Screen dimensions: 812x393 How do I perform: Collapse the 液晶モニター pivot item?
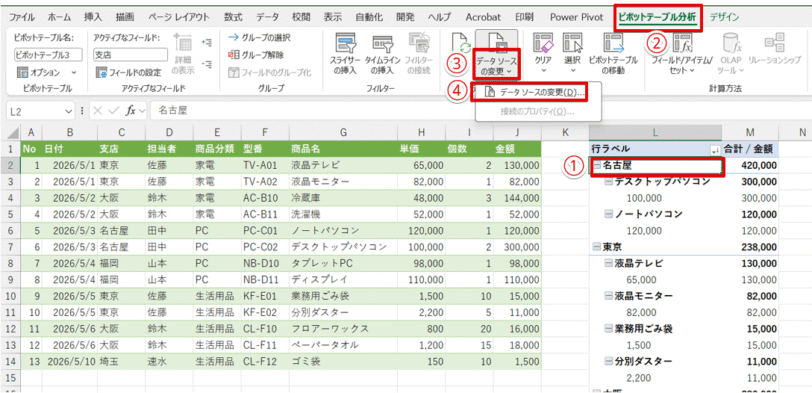tap(609, 296)
